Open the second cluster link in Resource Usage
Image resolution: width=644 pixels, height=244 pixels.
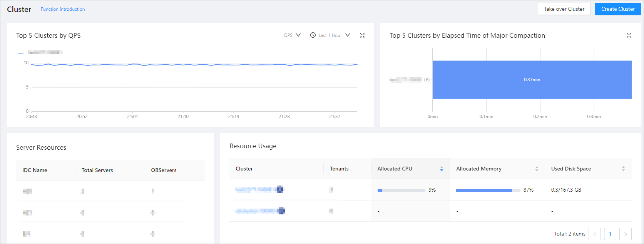[x=259, y=211]
